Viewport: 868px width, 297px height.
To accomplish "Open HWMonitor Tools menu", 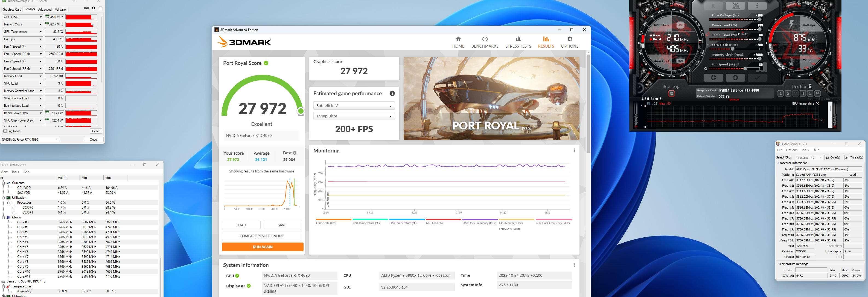I will tap(15, 172).
